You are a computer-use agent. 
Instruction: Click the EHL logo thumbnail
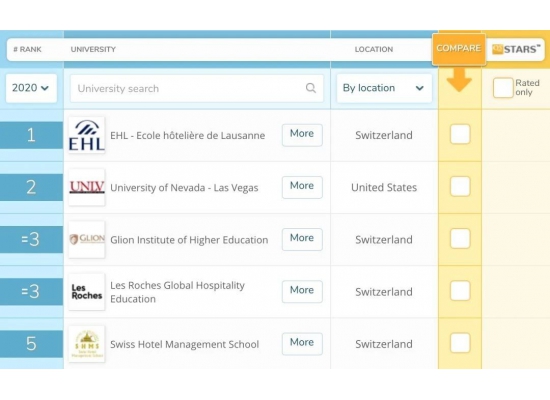click(x=87, y=135)
